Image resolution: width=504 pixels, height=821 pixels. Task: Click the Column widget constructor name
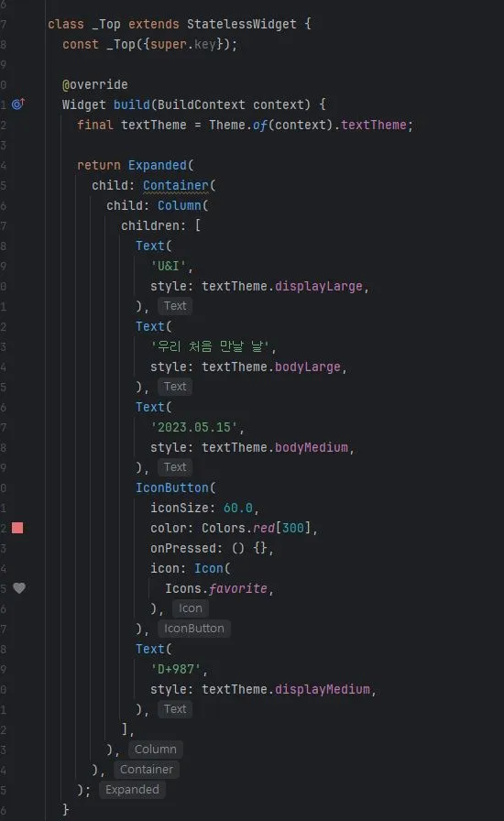pos(180,206)
